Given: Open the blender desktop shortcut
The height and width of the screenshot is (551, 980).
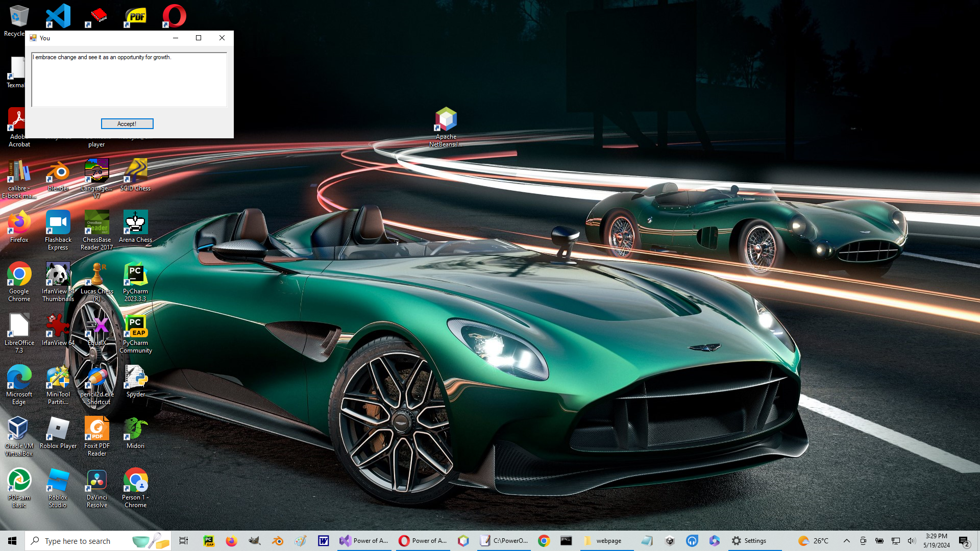Looking at the screenshot, I should [58, 175].
